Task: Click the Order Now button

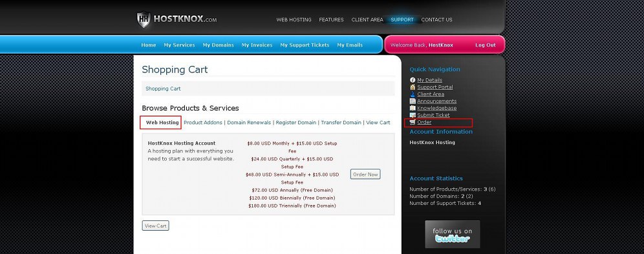Action: coord(365,174)
